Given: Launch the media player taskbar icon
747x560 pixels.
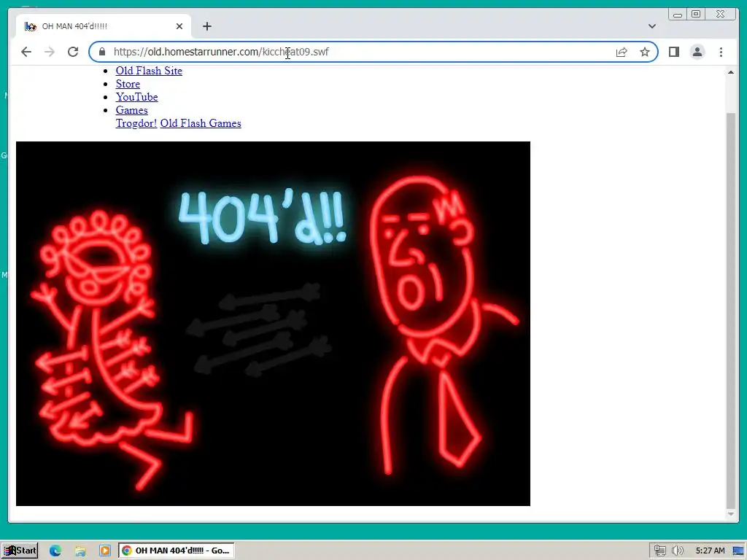Looking at the screenshot, I should 105,551.
